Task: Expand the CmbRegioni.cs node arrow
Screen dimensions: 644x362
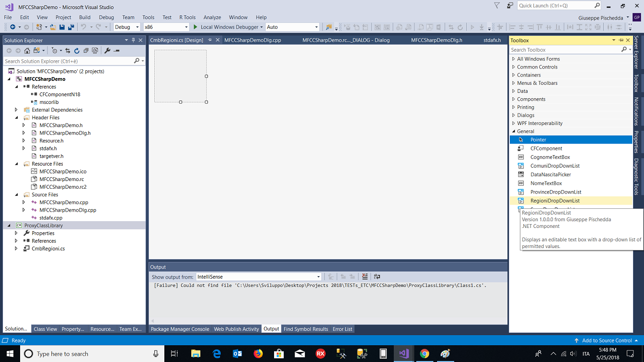Action: click(x=16, y=249)
